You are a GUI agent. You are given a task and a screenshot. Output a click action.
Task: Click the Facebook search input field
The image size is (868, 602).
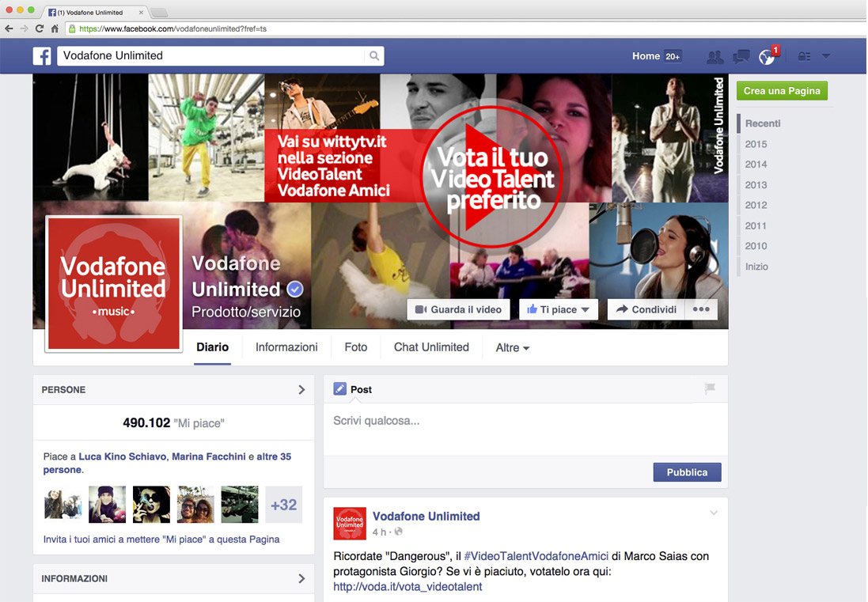pyautogui.click(x=210, y=56)
